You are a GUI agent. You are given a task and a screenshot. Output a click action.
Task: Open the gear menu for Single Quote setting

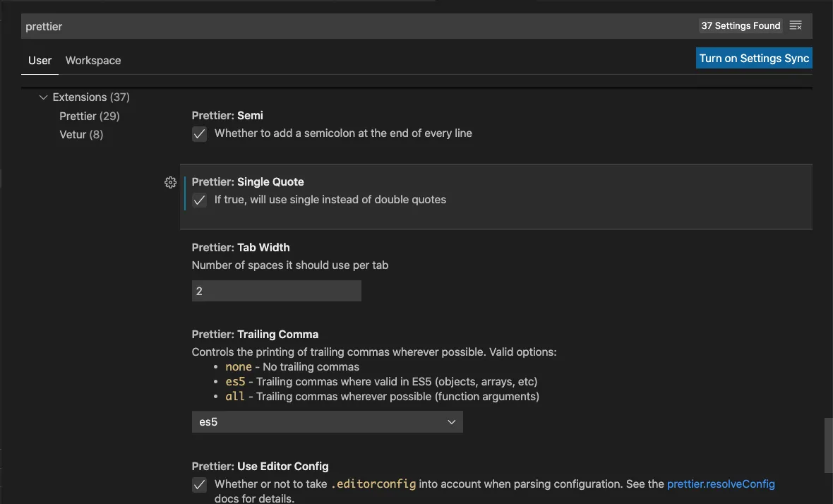click(170, 182)
